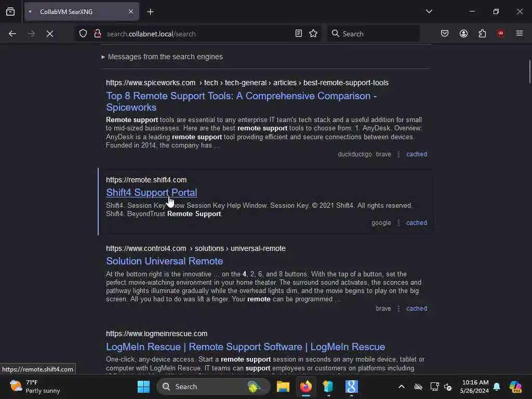Open the blue server app in taskbar
This screenshot has height=399, width=532.
[328, 387]
